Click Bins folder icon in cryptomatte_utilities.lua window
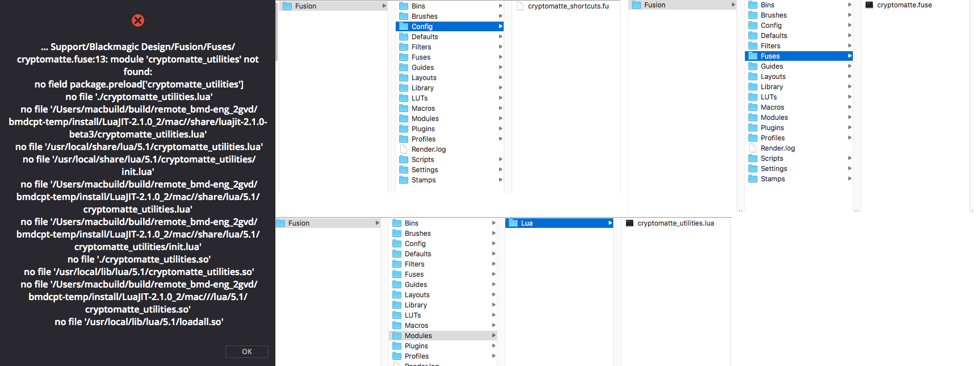 [397, 223]
